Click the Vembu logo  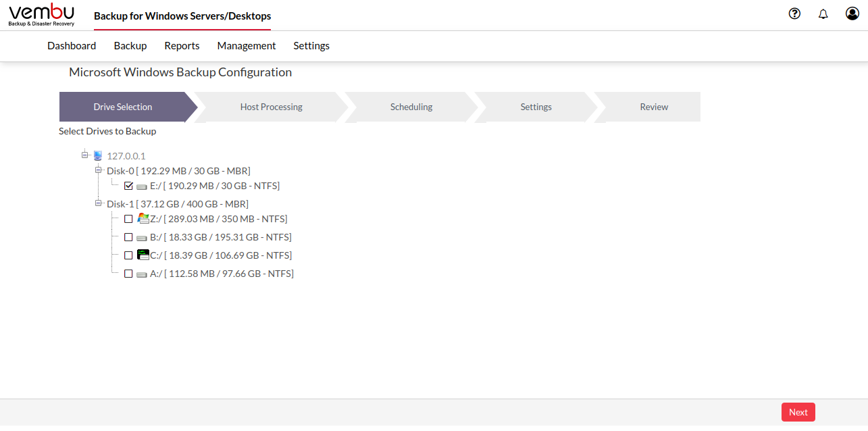tap(42, 15)
